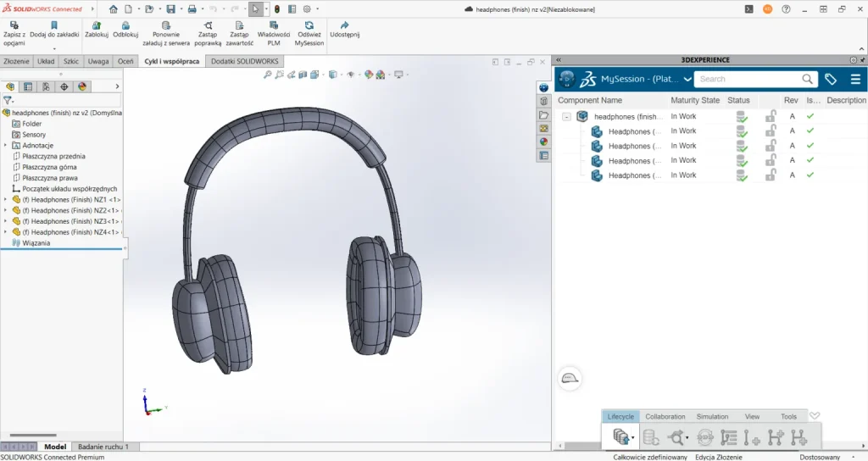Collapse the Lifecycle toolbar chevron
The height and width of the screenshot is (461, 868).
coord(815,415)
